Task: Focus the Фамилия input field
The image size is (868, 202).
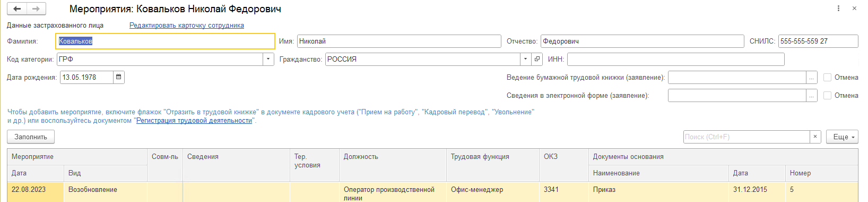Action: pos(165,41)
